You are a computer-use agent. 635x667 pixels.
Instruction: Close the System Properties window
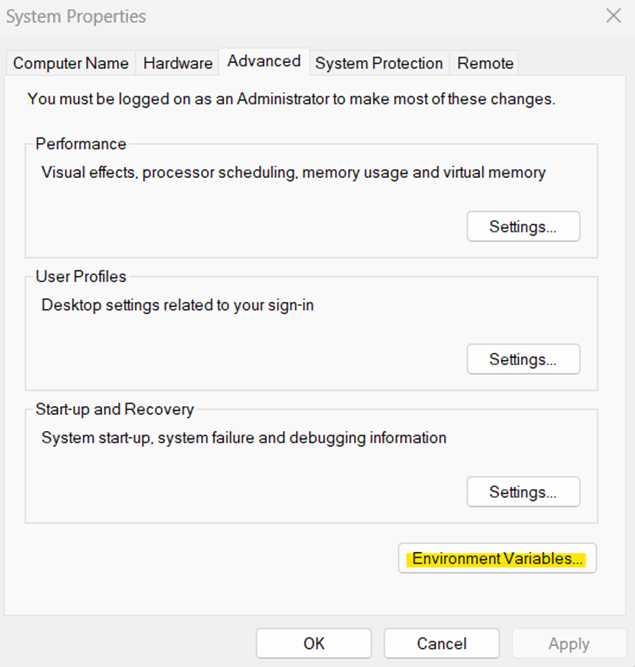tap(613, 16)
